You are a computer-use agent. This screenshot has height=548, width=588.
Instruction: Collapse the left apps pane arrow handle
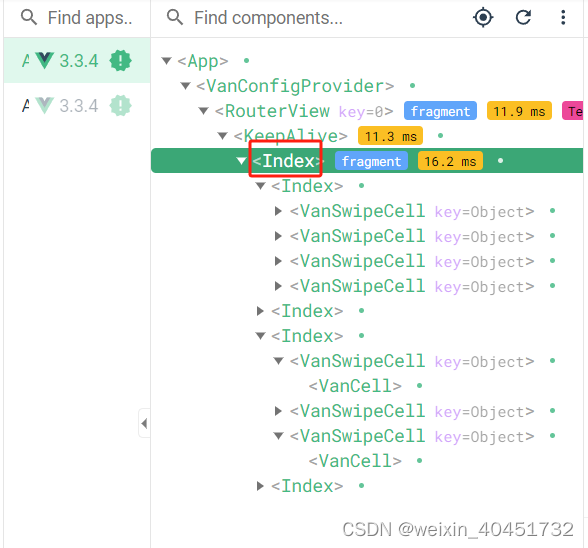tap(144, 423)
